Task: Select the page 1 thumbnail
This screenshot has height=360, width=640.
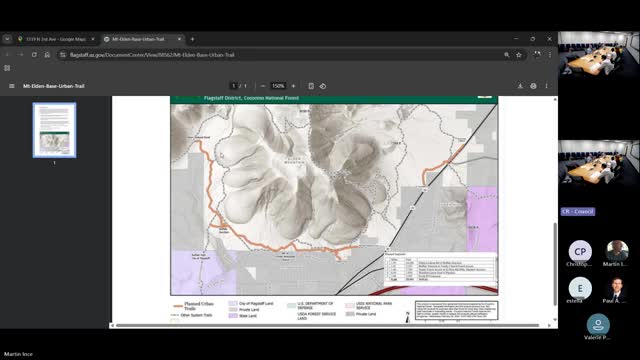Action: pos(54,130)
